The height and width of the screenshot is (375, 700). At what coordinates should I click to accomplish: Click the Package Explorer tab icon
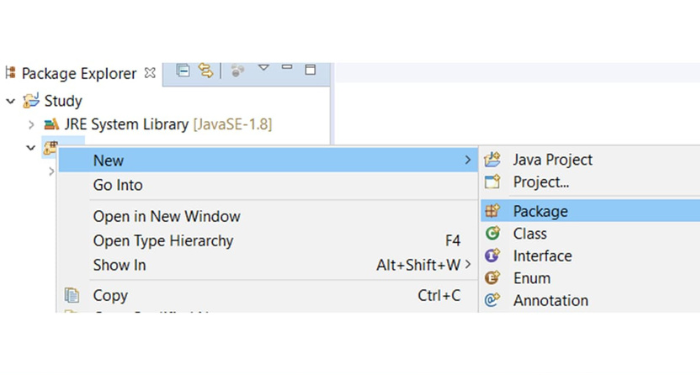click(10, 72)
